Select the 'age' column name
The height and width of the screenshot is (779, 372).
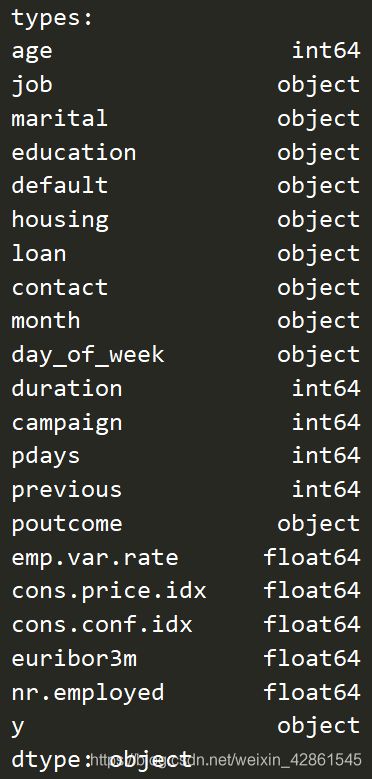pos(32,52)
